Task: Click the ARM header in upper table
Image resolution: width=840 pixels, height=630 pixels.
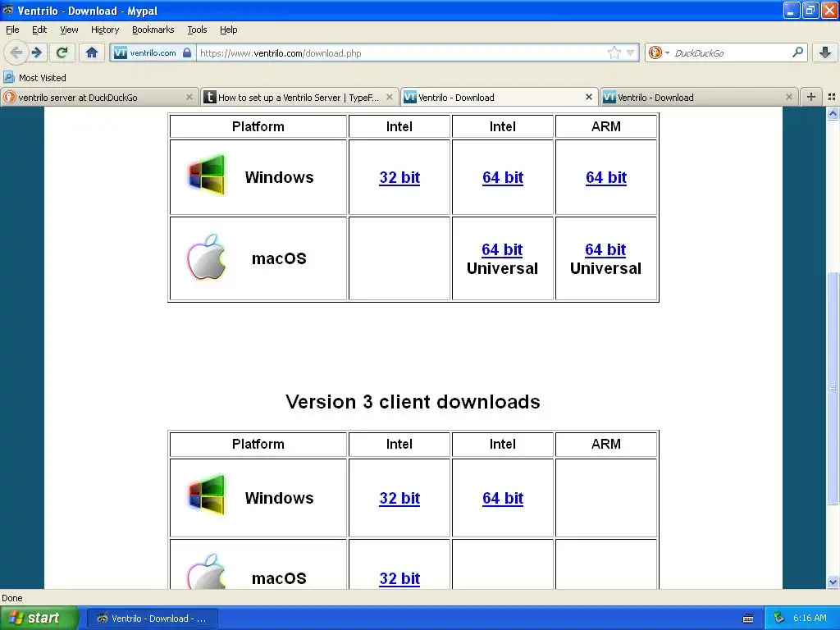Action: coord(606,126)
